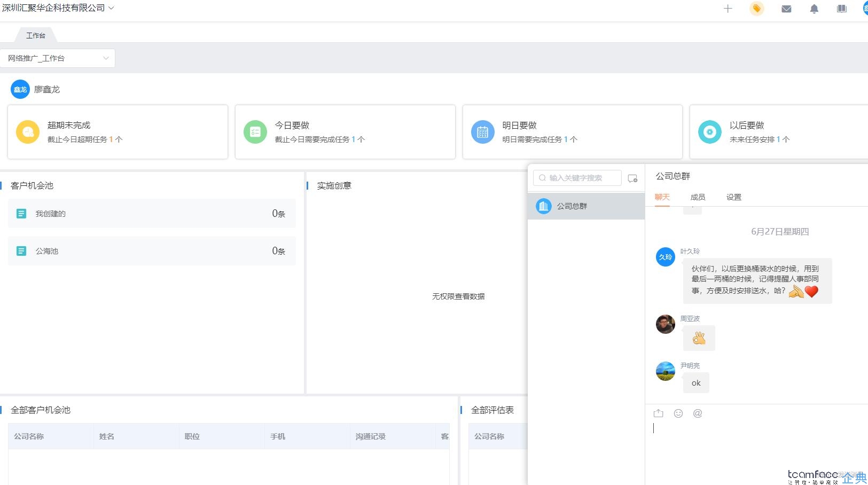
Task: Click the new chat icon beside search
Action: (632, 178)
